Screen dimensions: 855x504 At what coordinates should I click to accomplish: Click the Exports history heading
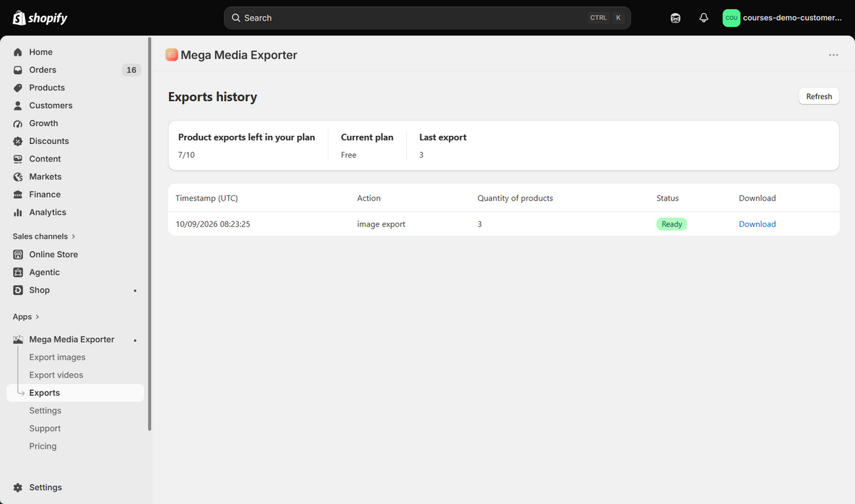[212, 97]
